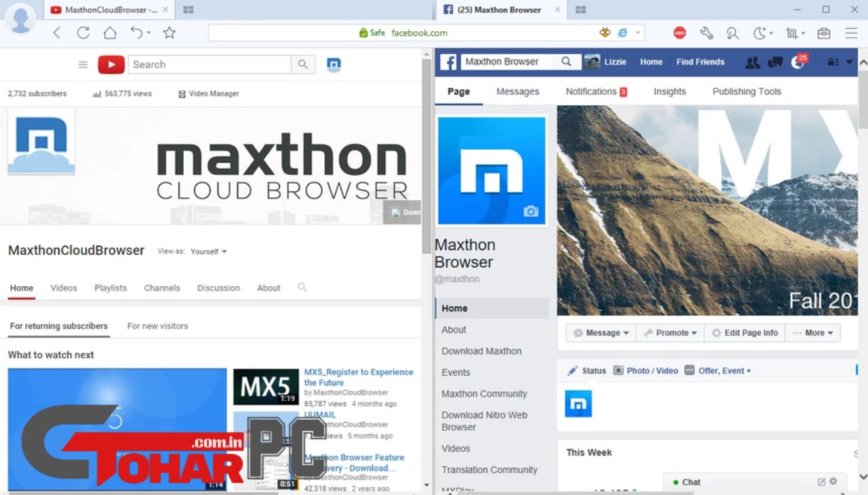Click the YouTube search input field
The image size is (868, 495).
pos(210,64)
